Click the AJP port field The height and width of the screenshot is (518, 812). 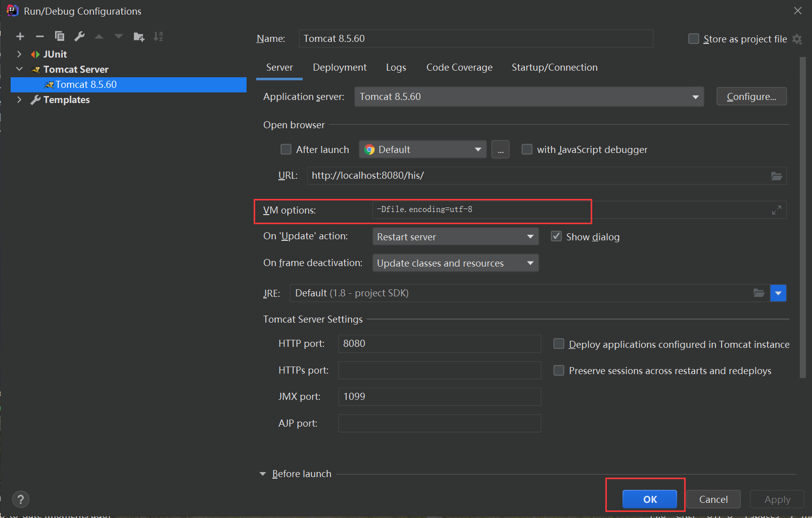pyautogui.click(x=440, y=423)
